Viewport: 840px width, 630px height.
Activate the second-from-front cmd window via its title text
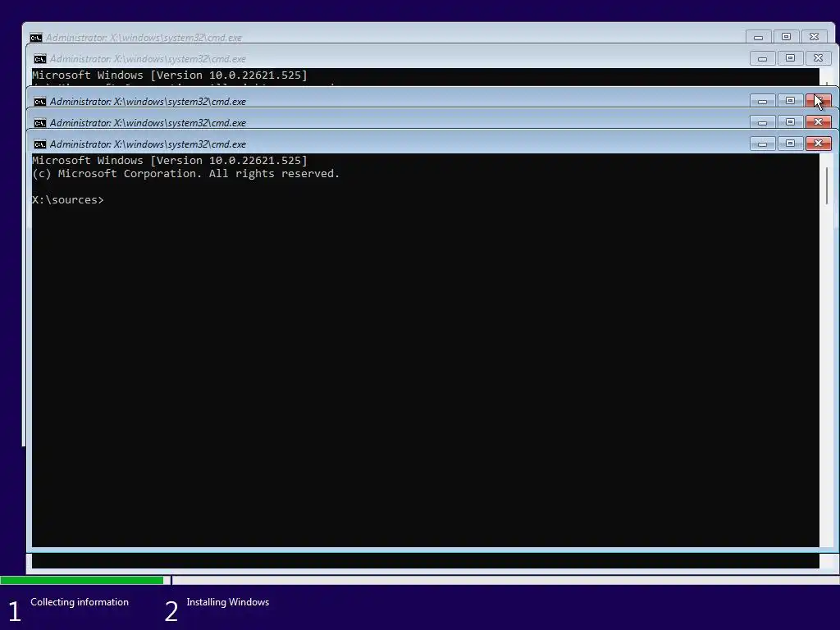148,123
